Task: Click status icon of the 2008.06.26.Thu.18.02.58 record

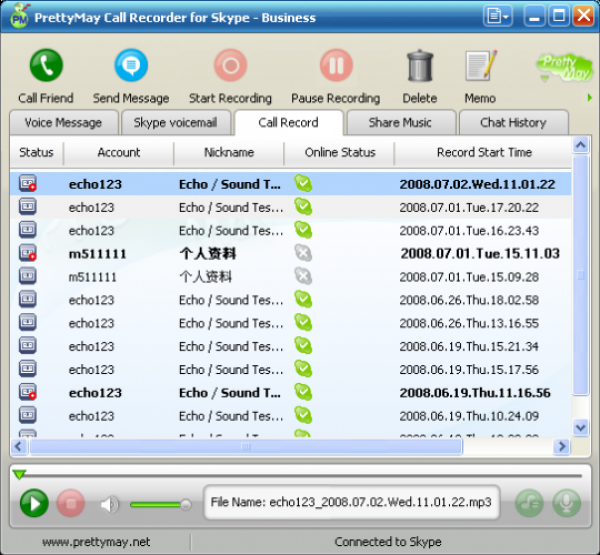Action: 28,299
